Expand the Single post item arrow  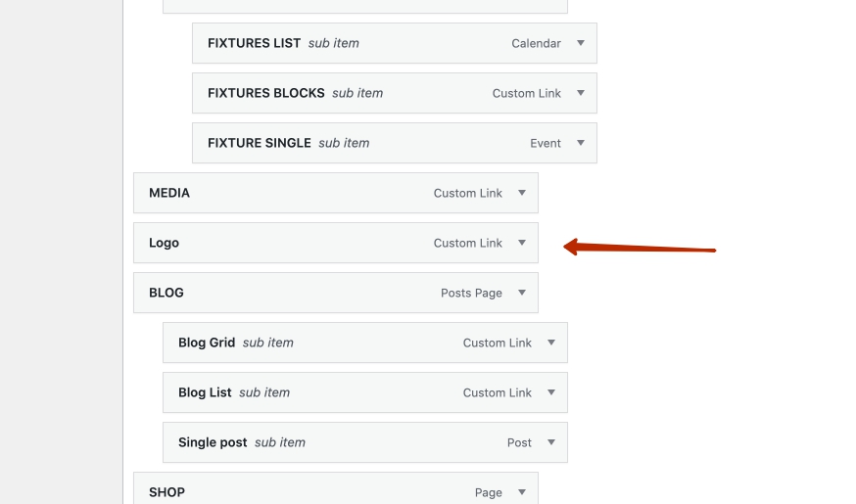pyautogui.click(x=551, y=442)
